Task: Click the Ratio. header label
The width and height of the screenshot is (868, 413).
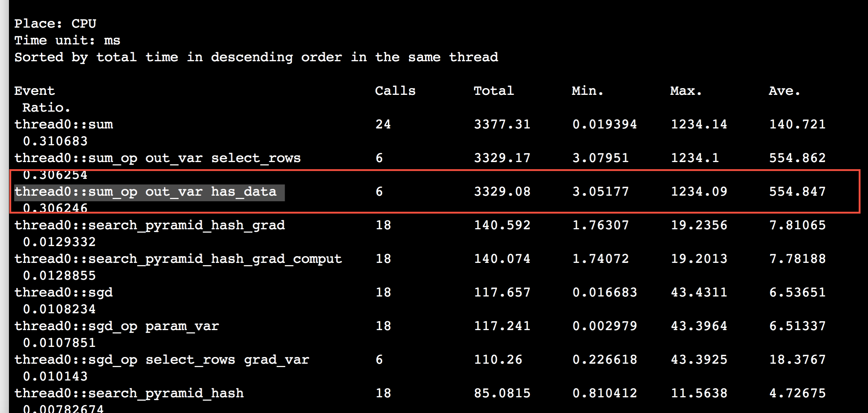Action: (x=46, y=108)
